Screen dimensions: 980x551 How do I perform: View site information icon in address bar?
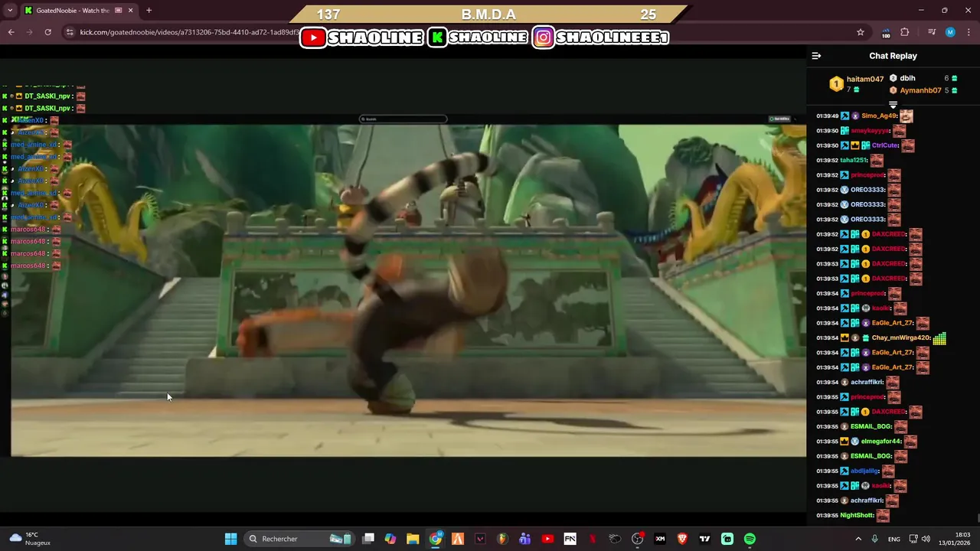(x=70, y=32)
